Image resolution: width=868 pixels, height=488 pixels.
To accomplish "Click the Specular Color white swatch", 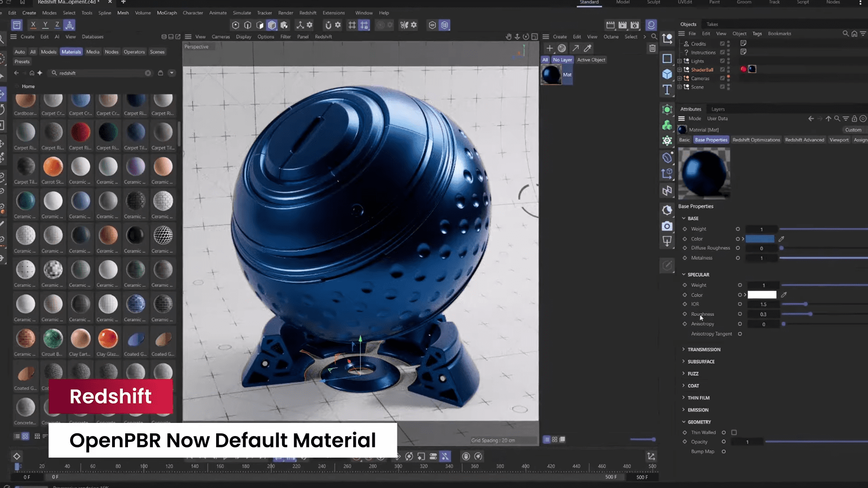I will (762, 295).
